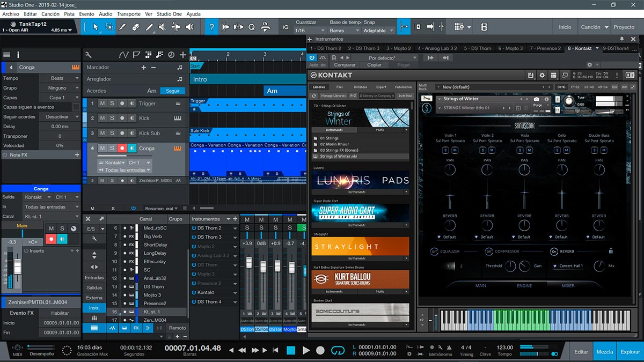Select the Listen speaker tool
The image size is (644, 362).
click(x=190, y=27)
